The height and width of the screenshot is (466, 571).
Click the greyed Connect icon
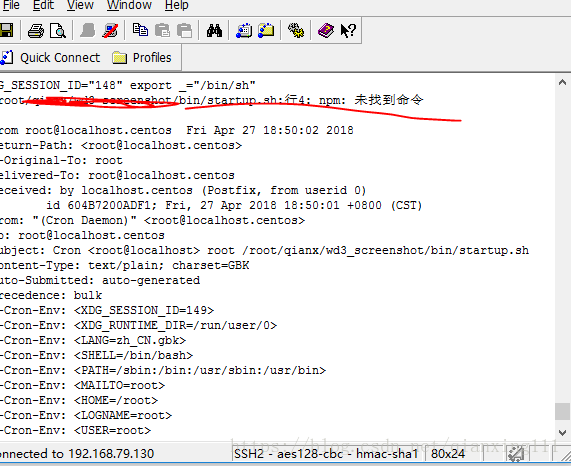coord(87,31)
